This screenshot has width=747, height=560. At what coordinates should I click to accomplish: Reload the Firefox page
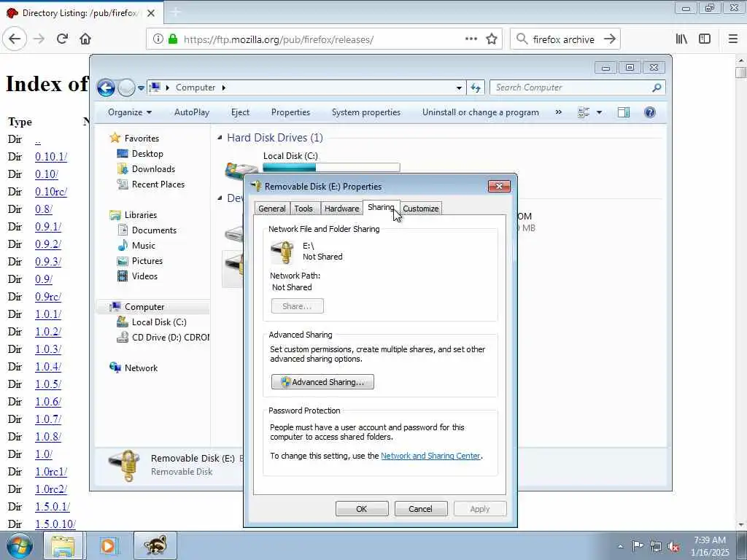tap(62, 39)
